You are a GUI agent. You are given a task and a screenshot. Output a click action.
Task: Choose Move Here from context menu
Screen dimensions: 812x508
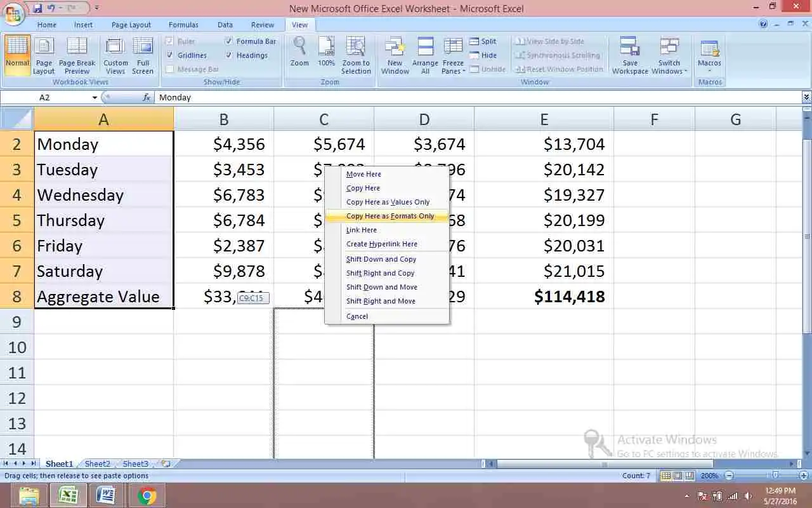click(x=386, y=174)
